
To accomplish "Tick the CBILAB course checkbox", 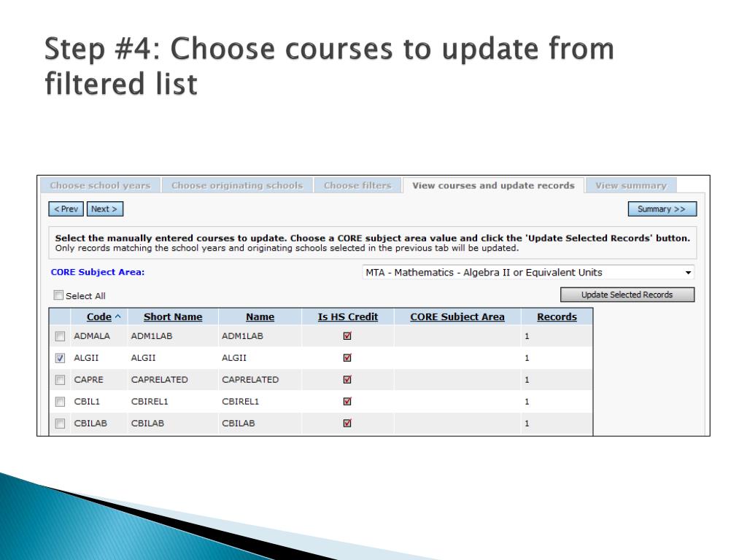I will (x=60, y=424).
